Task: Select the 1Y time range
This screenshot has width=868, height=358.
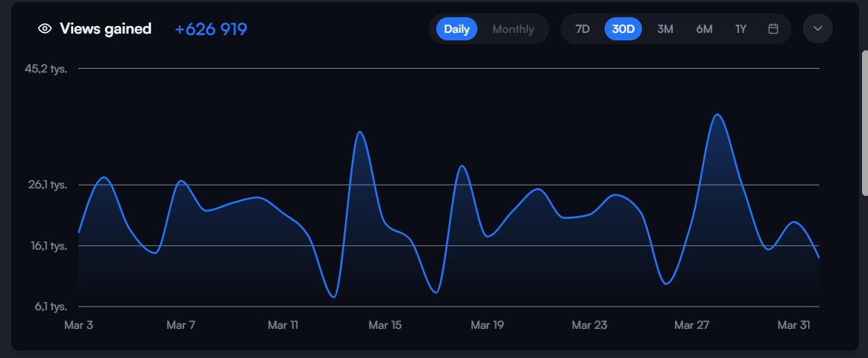Action: [x=741, y=28]
